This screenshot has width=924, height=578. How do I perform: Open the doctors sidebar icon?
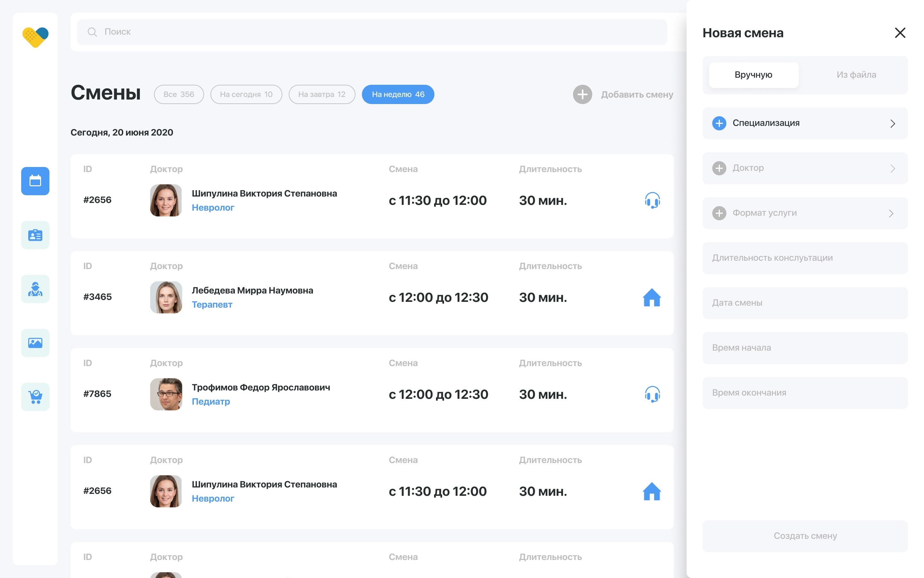tap(35, 289)
